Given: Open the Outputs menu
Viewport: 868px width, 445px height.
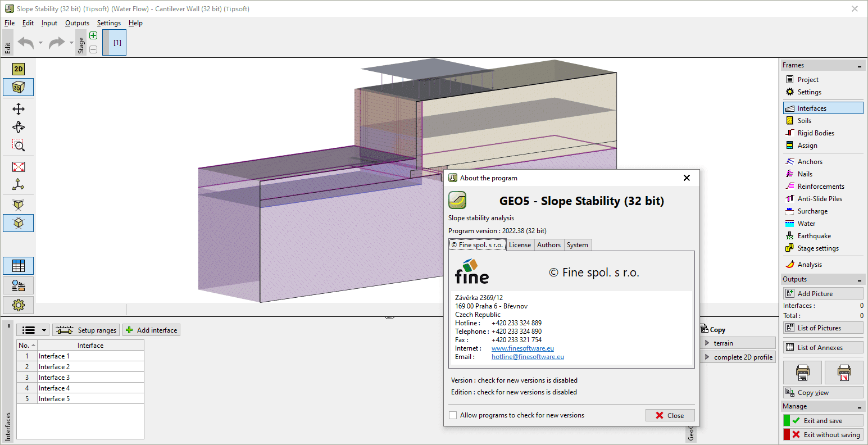Looking at the screenshot, I should (77, 23).
